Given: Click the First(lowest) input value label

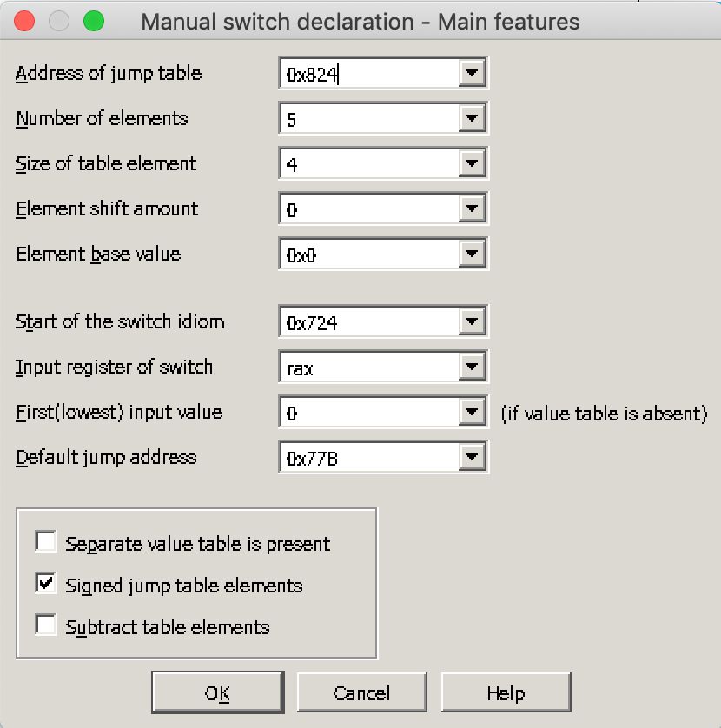Looking at the screenshot, I should 119,412.
